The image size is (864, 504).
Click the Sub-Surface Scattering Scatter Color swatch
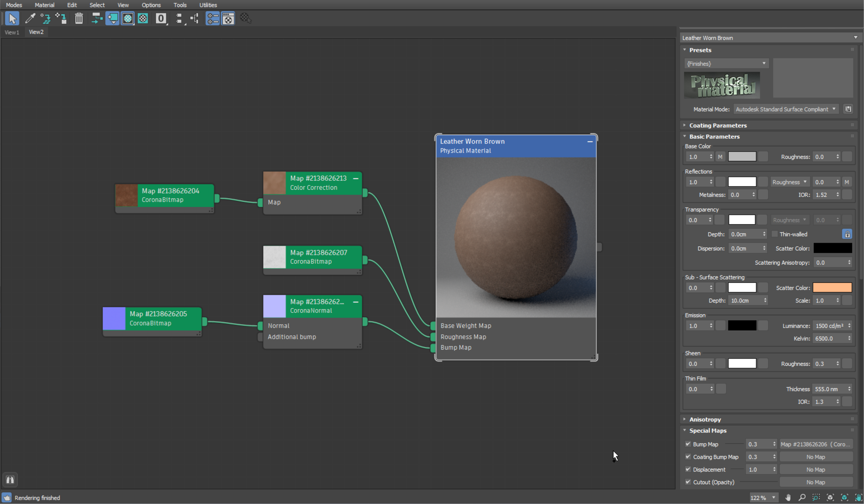click(833, 287)
